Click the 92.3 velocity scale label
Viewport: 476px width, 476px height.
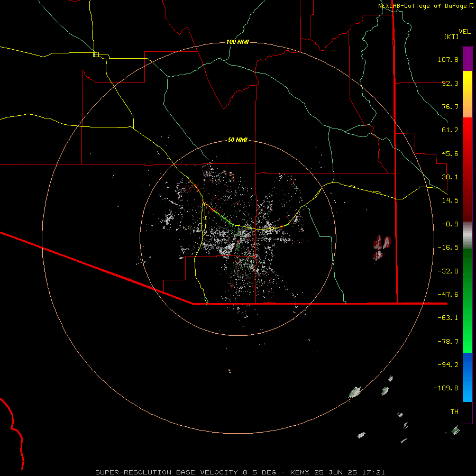pos(450,83)
